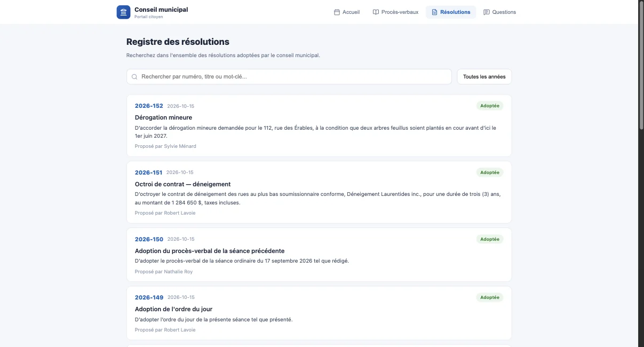Click Proposé par Nathalie Roy text
644x347 pixels.
pyautogui.click(x=164, y=272)
